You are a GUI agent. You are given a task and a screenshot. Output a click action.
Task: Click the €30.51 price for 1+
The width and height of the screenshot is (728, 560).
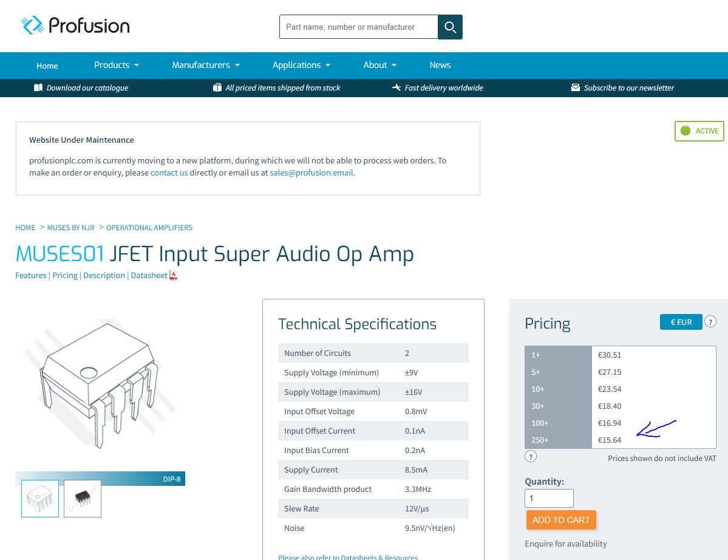click(x=609, y=355)
